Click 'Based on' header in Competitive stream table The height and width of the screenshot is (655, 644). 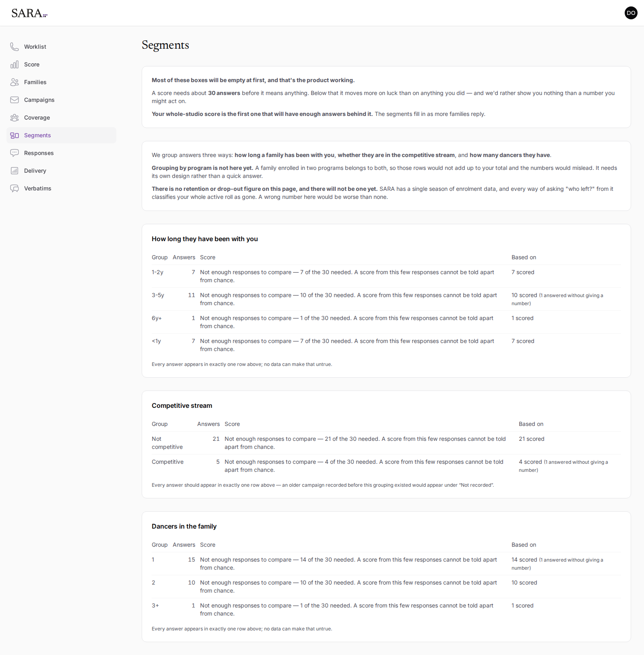(531, 424)
